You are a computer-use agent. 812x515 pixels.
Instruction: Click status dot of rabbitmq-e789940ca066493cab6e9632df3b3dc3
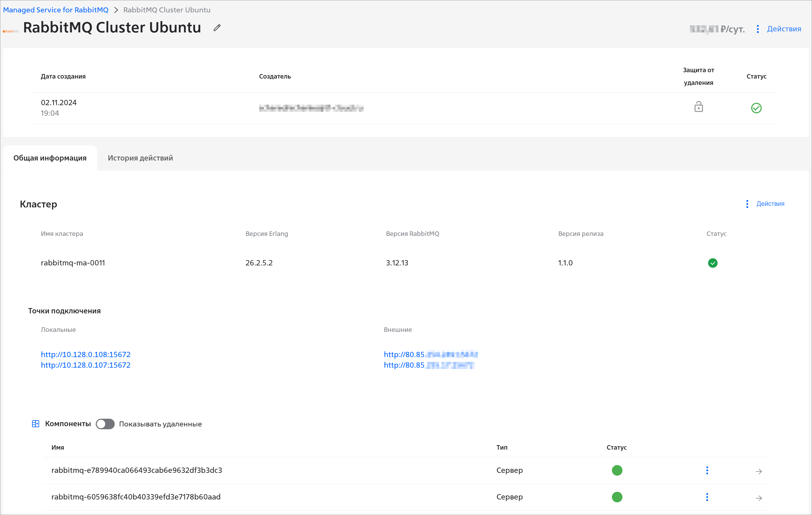tap(617, 470)
